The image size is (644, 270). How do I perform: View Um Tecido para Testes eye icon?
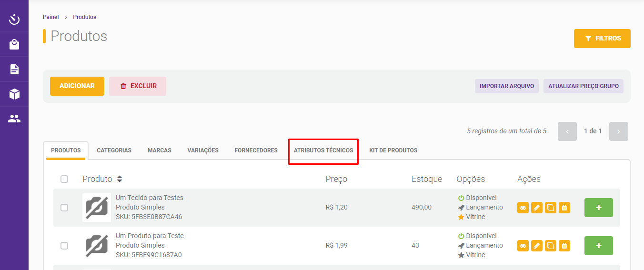pyautogui.click(x=523, y=208)
